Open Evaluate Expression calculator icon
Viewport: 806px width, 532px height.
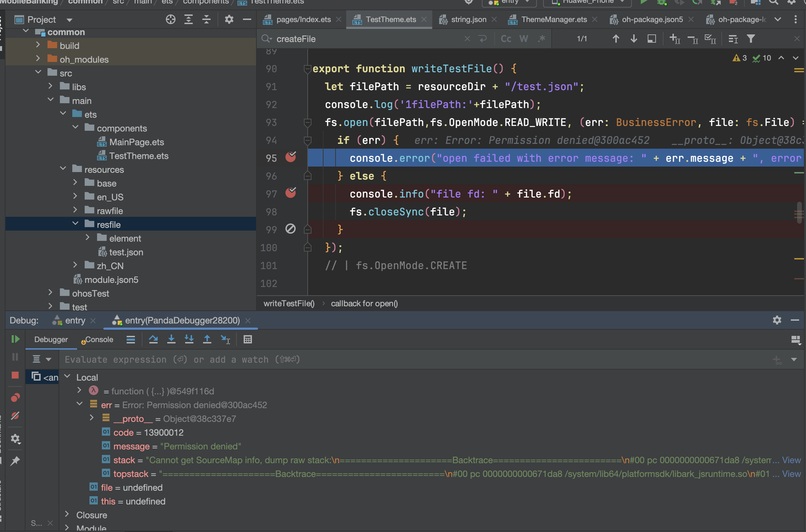[248, 340]
